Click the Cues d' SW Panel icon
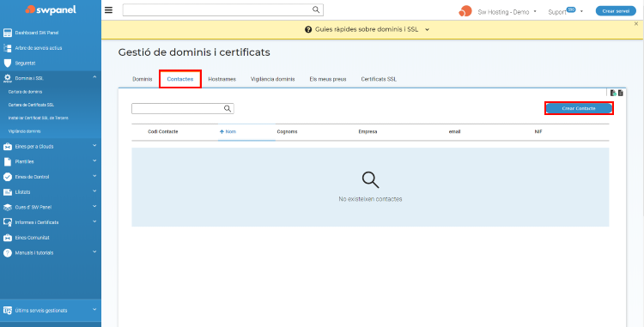This screenshot has width=644, height=327. pos(8,207)
